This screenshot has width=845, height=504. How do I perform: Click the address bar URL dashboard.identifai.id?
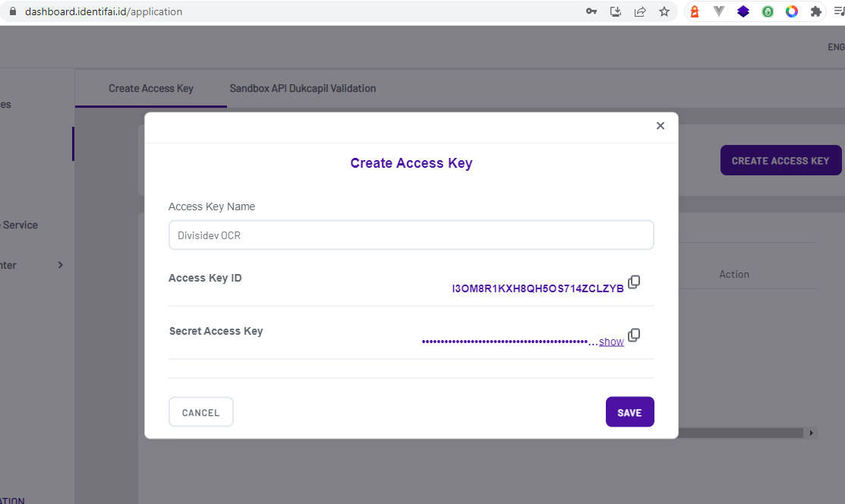(103, 11)
